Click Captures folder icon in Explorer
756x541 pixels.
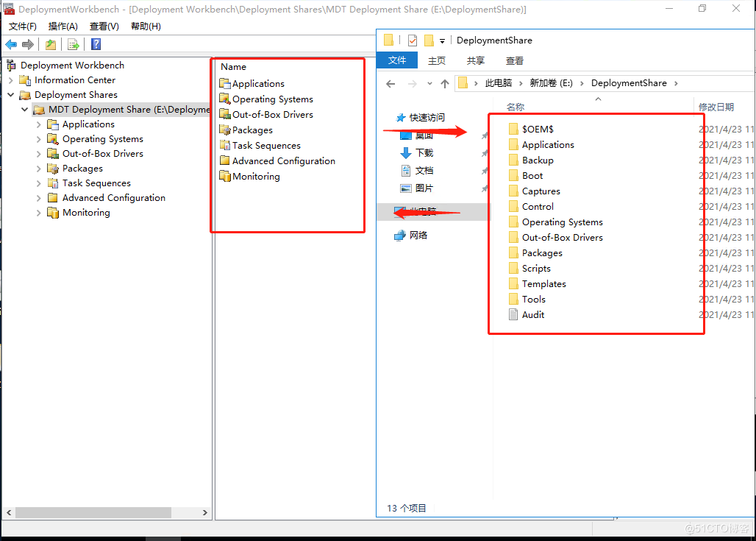(x=513, y=191)
